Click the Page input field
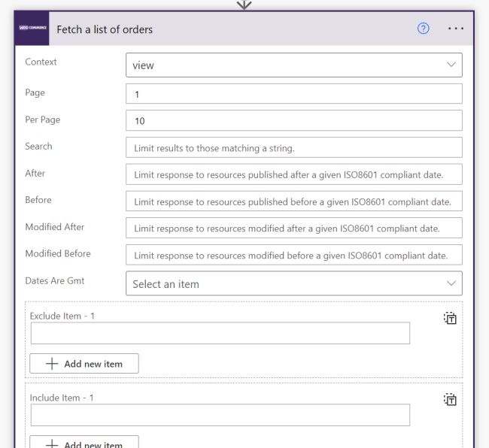 click(x=293, y=94)
